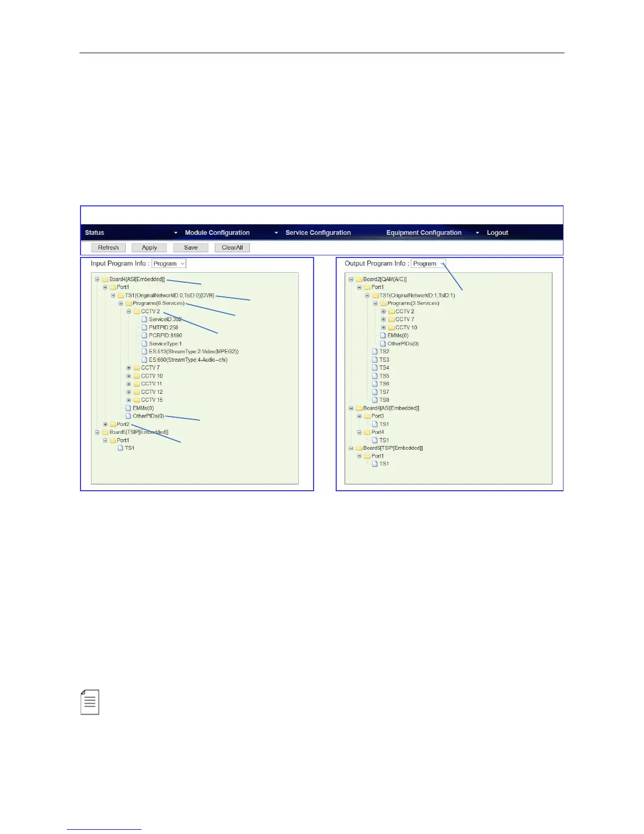Click Board4[ASI[Embedded]] folder icon in input tree
The width and height of the screenshot is (644, 834).
(105, 280)
